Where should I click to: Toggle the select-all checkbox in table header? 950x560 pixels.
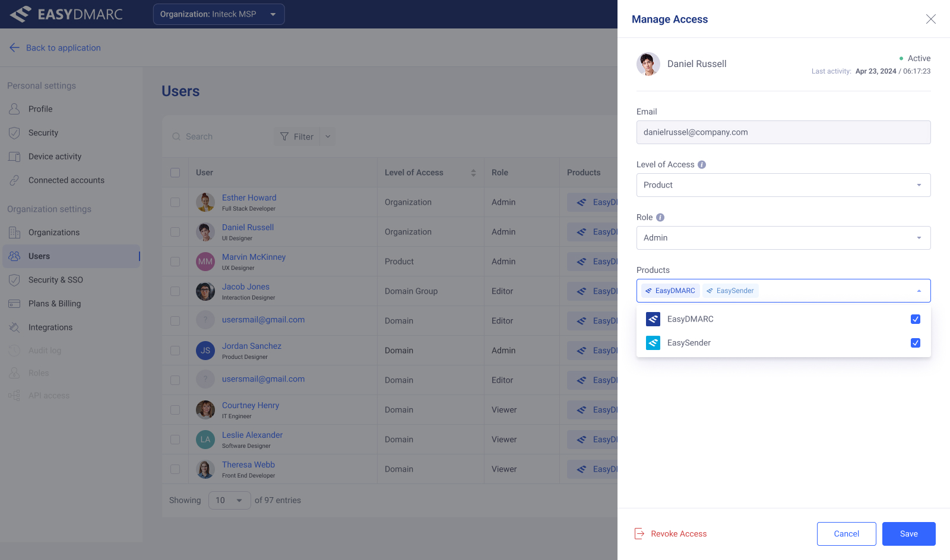175,173
